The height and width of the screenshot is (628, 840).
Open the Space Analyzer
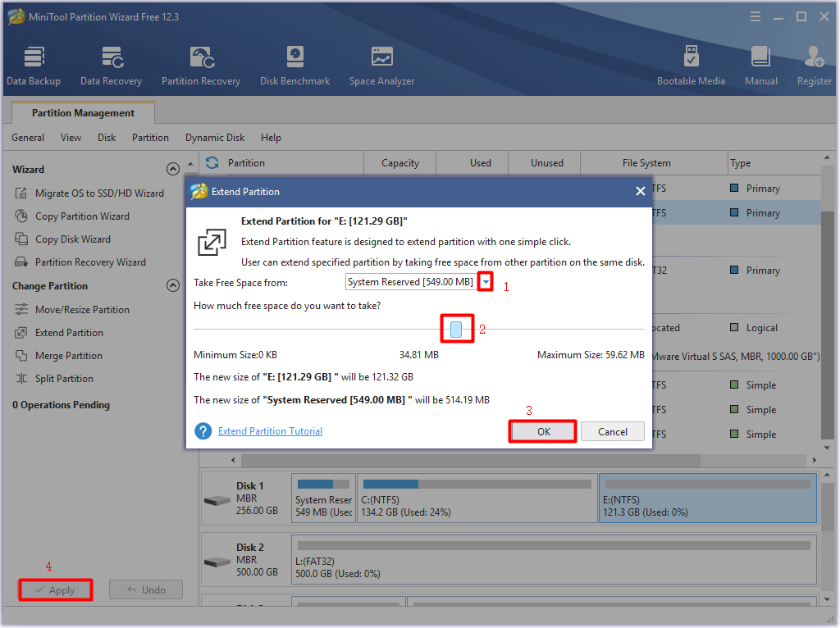(381, 66)
